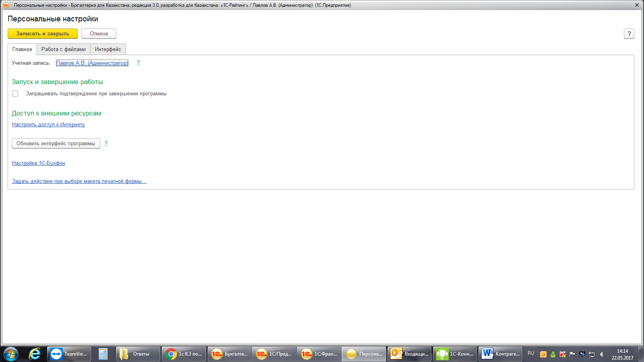
Task: Open the Windows Start menu
Action: (x=11, y=354)
